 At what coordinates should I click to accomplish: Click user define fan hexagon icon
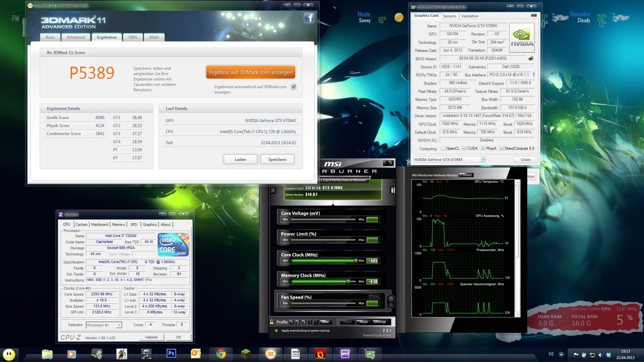[x=390, y=300]
